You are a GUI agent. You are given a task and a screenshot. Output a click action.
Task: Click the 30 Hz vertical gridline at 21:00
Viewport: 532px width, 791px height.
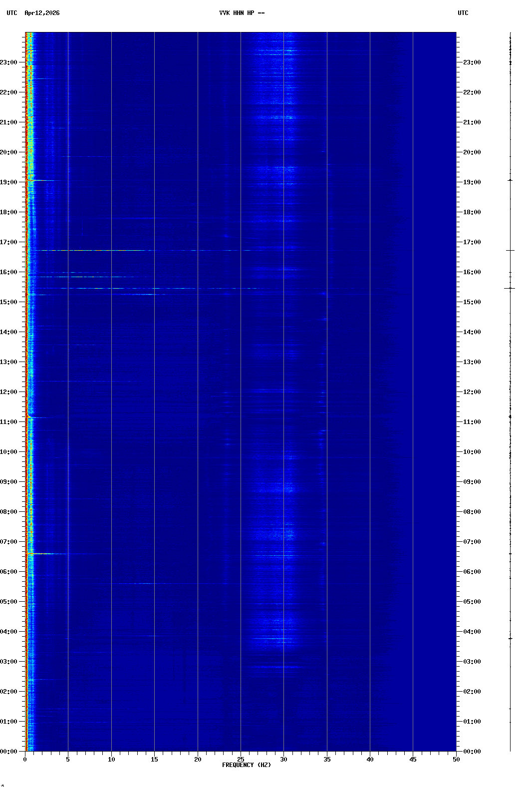click(283, 122)
